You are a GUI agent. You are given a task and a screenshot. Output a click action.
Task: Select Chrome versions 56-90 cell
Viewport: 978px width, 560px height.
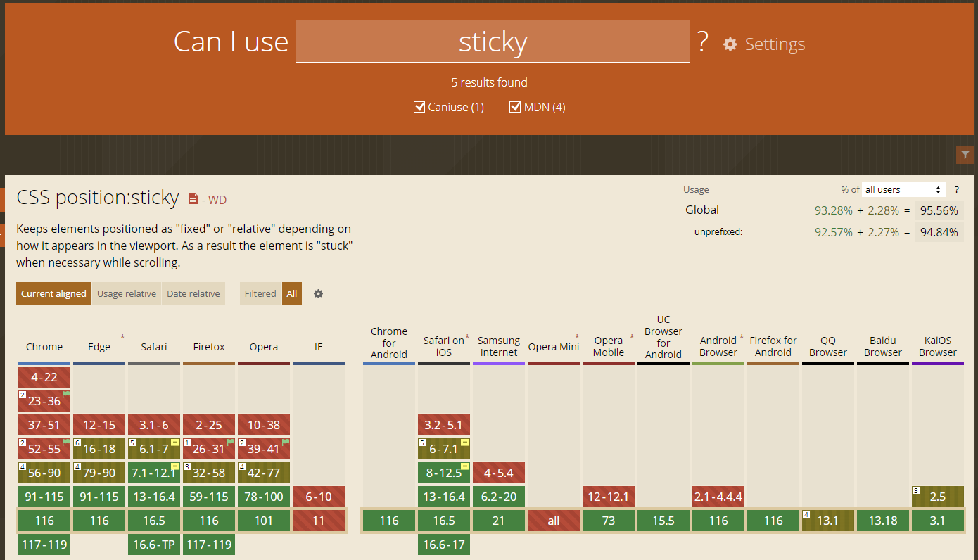44,473
